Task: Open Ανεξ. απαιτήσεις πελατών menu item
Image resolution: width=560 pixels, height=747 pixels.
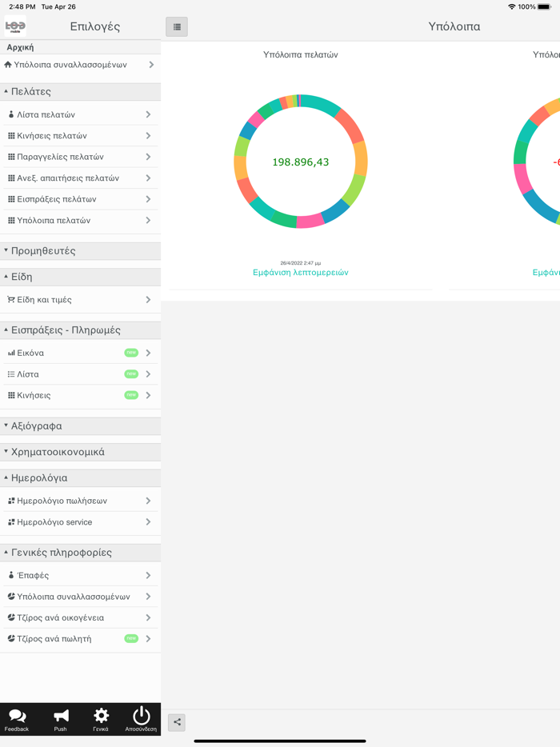Action: 80,178
